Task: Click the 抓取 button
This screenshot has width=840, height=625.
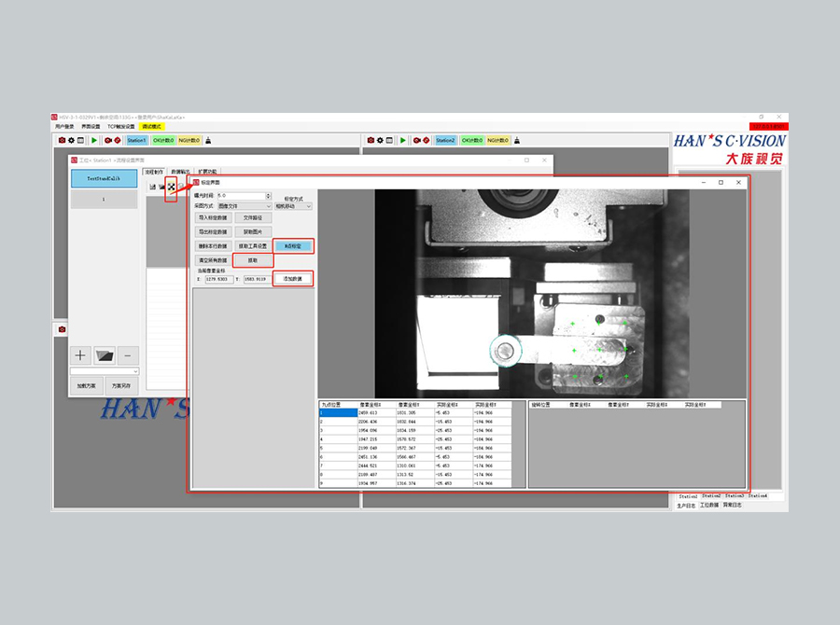Action: [x=253, y=260]
